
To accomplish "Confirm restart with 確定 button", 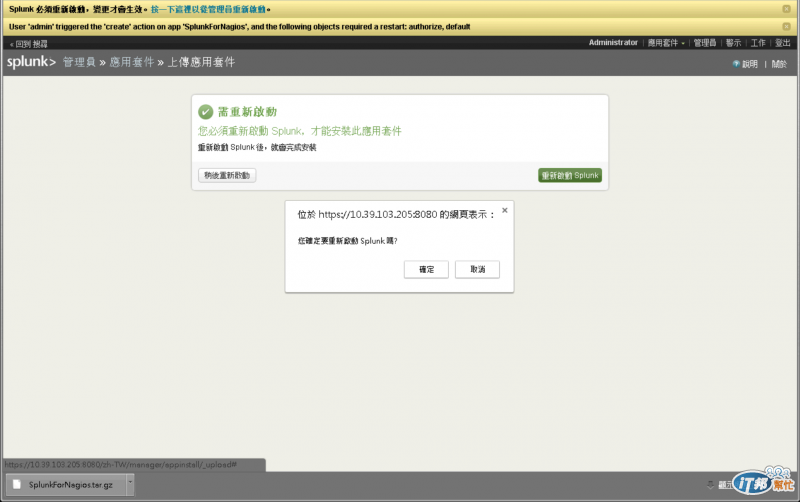I will tap(426, 269).
